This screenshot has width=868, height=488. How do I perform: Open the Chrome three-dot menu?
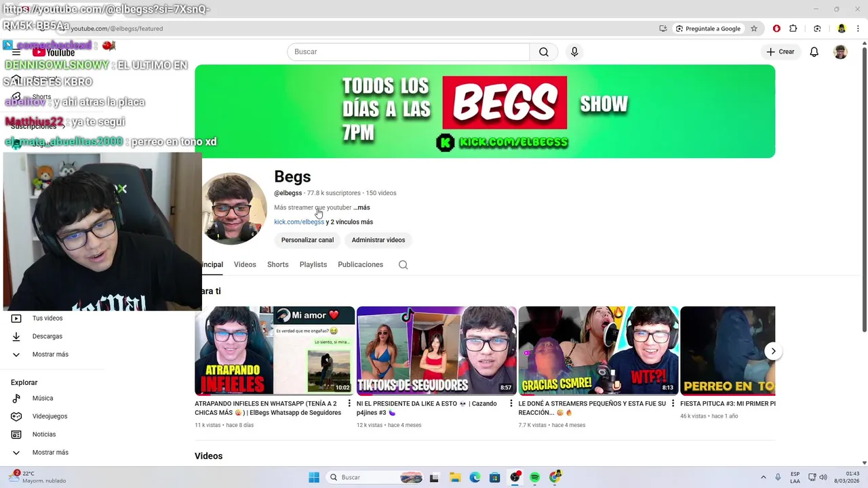pyautogui.click(x=858, y=28)
